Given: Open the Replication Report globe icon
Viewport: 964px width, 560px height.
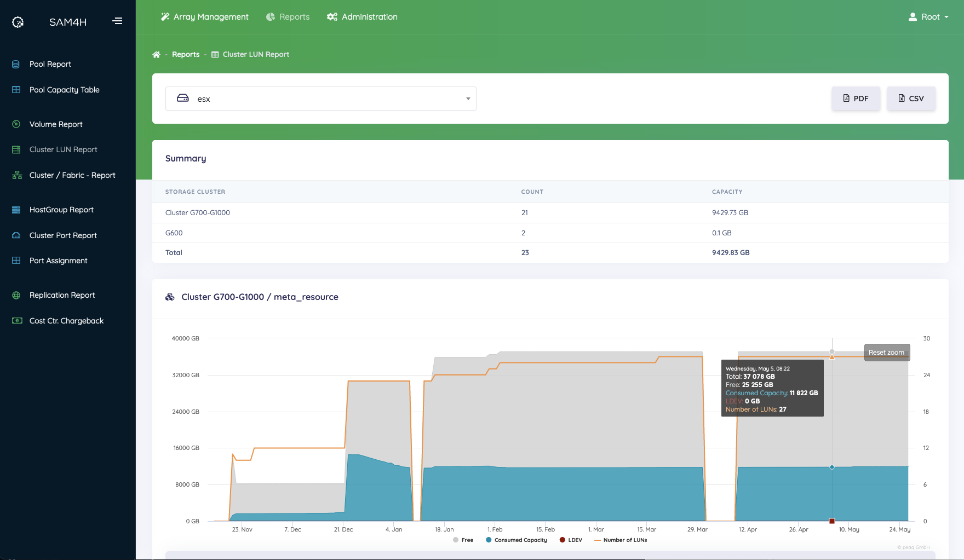Looking at the screenshot, I should point(16,295).
